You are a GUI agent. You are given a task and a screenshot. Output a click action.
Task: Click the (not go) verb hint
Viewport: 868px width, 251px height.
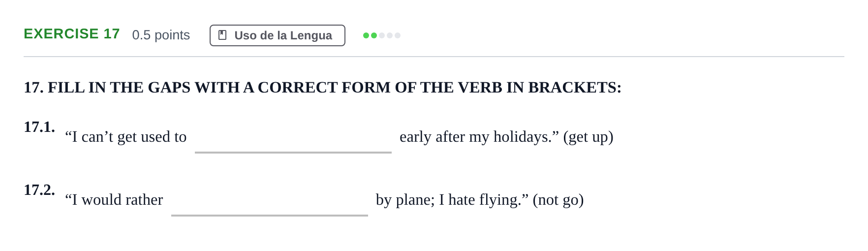tap(558, 200)
